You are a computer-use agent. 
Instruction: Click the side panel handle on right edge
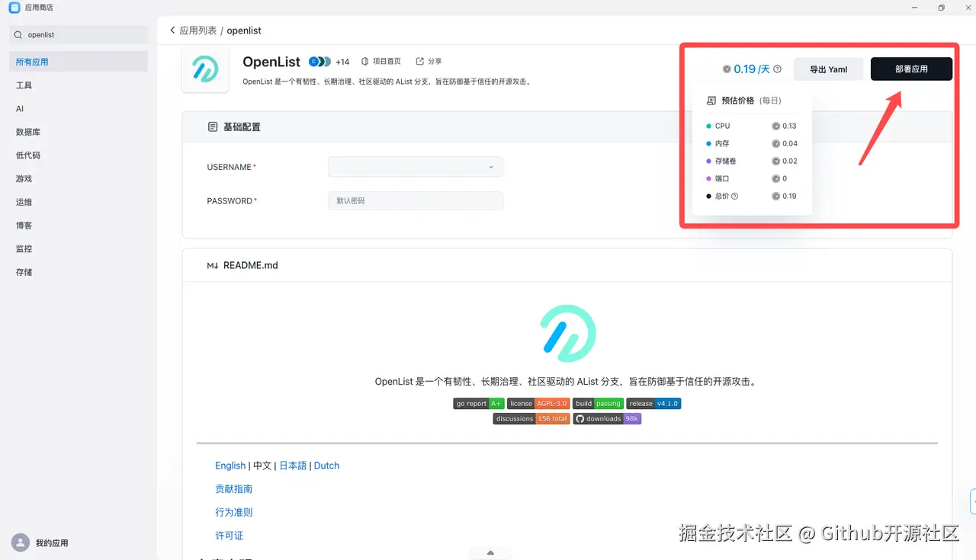[x=973, y=501]
